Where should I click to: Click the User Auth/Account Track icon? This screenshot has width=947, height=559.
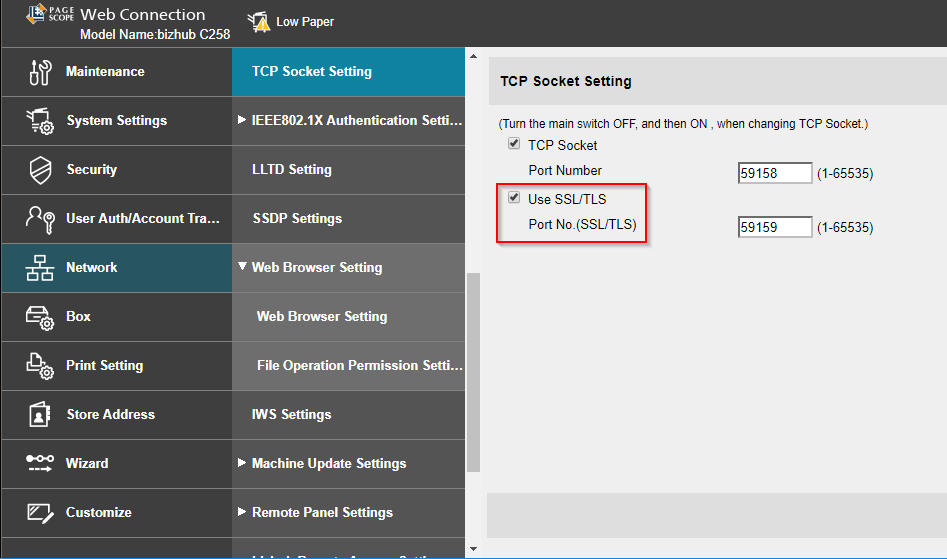40,219
